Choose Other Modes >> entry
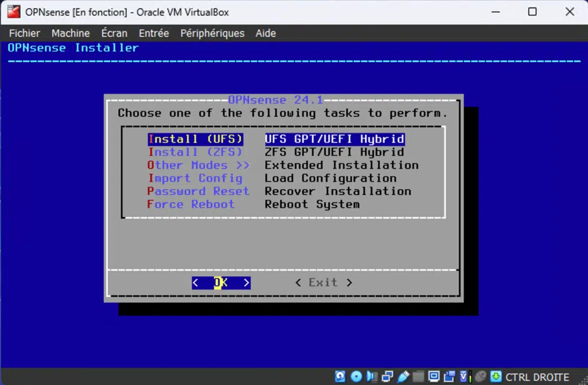588x385 pixels. pos(198,165)
